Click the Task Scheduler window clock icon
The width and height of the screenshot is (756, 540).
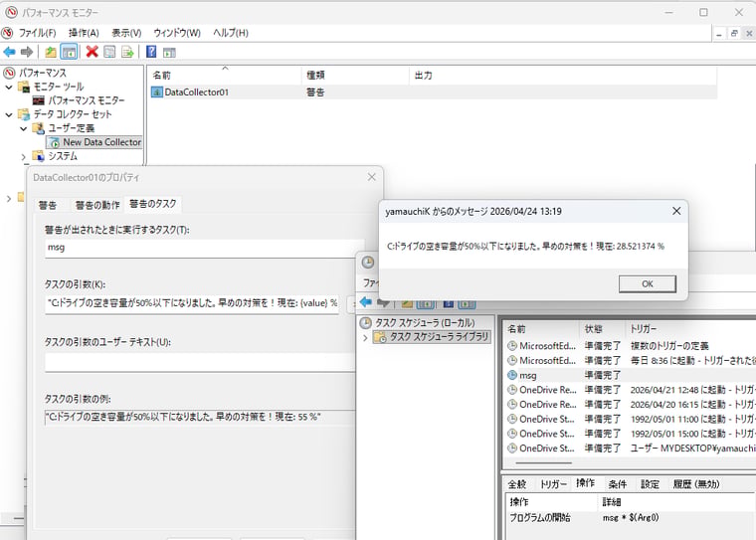(x=368, y=263)
